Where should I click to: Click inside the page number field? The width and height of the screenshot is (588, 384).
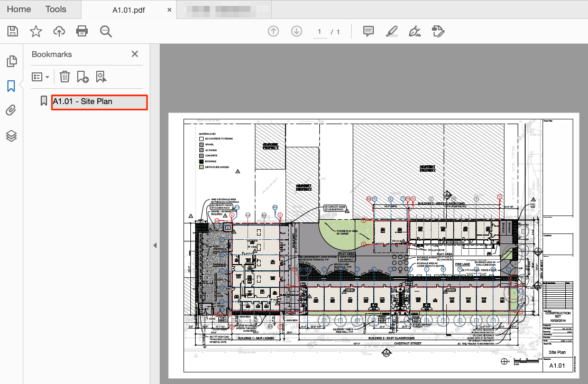[319, 32]
